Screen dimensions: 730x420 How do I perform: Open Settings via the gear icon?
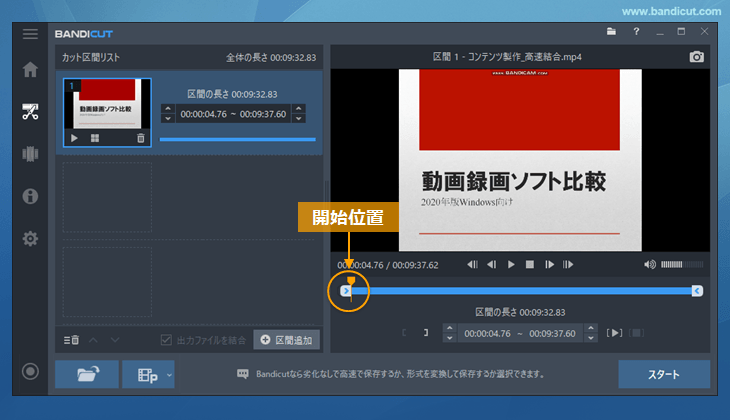click(x=30, y=239)
